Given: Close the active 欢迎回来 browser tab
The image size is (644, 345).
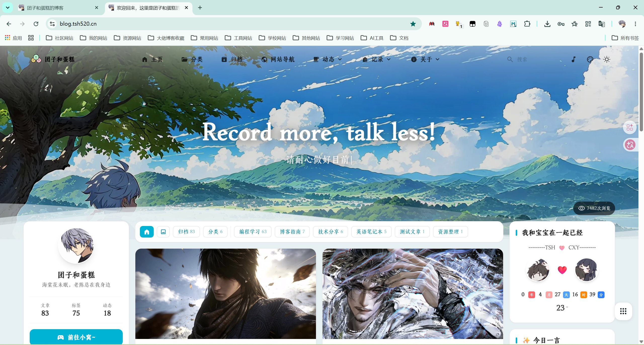Looking at the screenshot, I should pyautogui.click(x=186, y=8).
